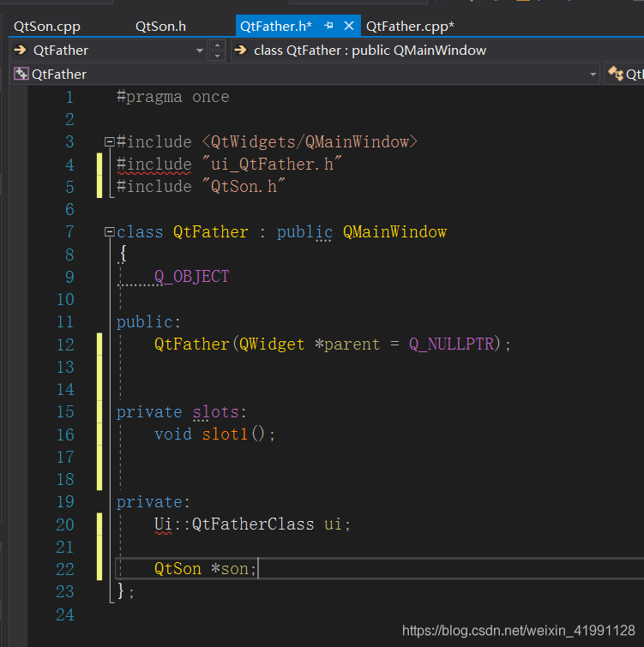Click the slot1 function name on line 16
This screenshot has height=647, width=644.
point(225,434)
